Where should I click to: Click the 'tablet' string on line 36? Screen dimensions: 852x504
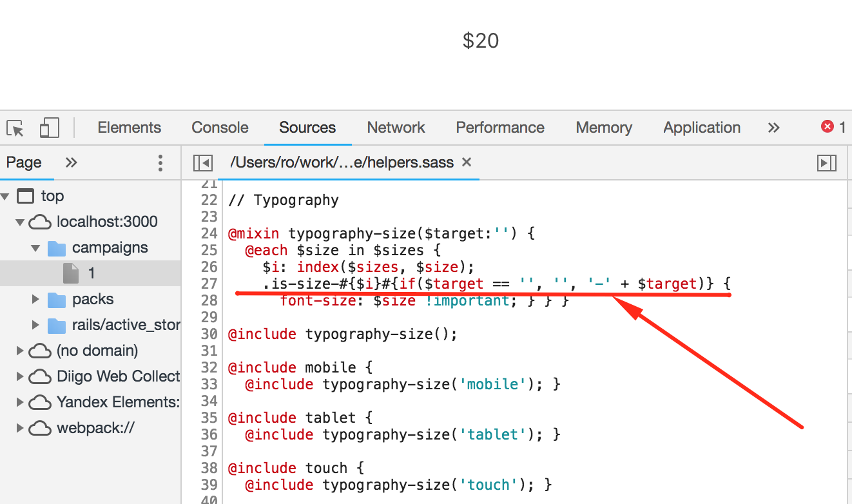493,434
